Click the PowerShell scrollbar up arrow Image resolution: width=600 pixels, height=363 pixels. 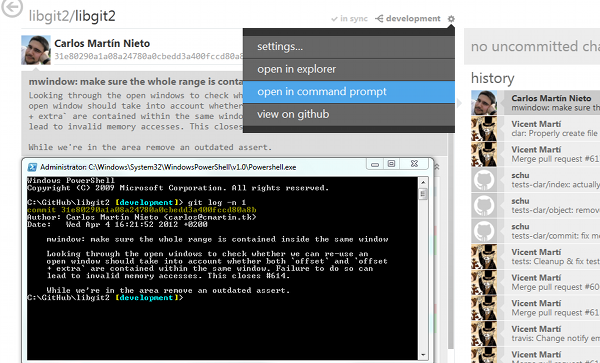pyautogui.click(x=423, y=182)
